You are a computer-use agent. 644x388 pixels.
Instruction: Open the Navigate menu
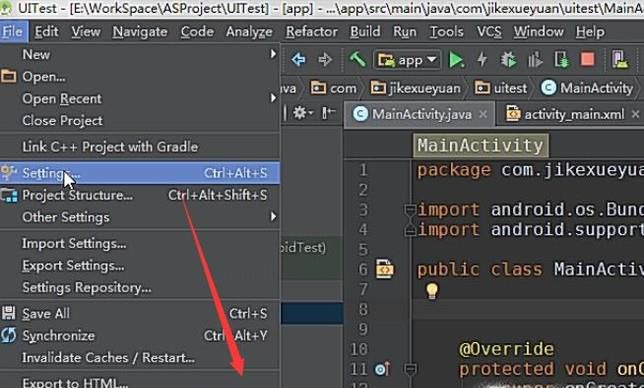(x=140, y=32)
